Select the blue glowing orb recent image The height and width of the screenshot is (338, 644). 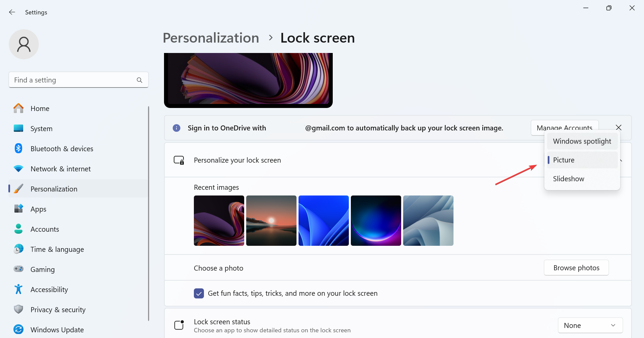[376, 221]
